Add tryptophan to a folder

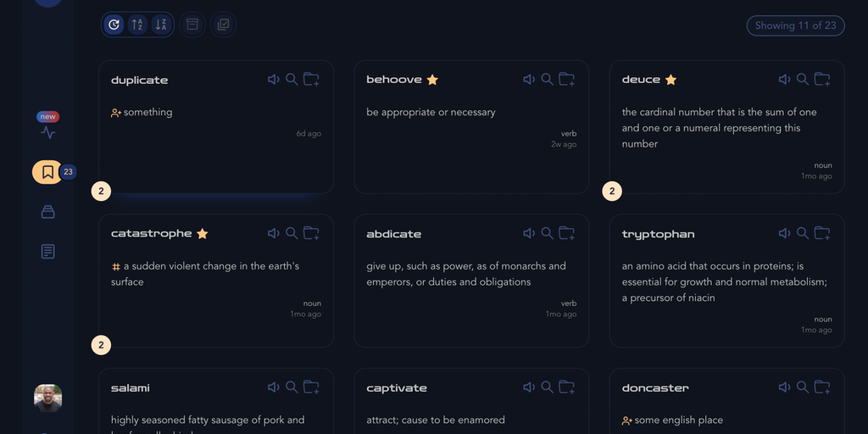click(821, 233)
